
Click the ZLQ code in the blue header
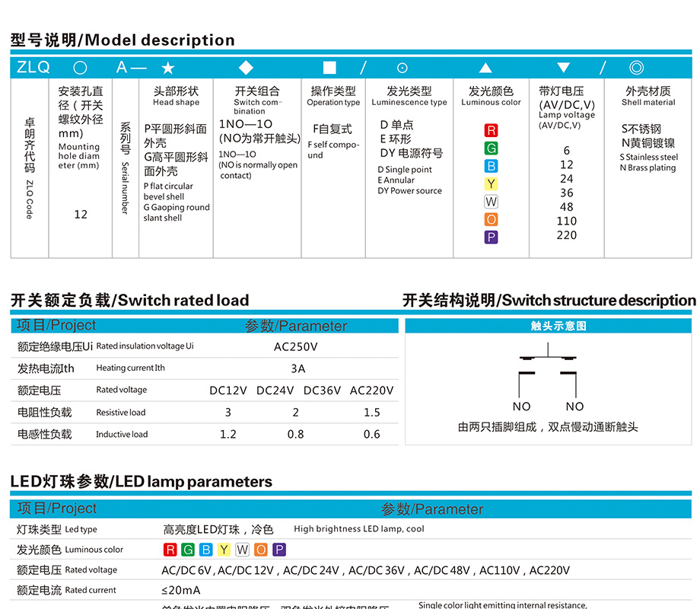click(x=33, y=68)
